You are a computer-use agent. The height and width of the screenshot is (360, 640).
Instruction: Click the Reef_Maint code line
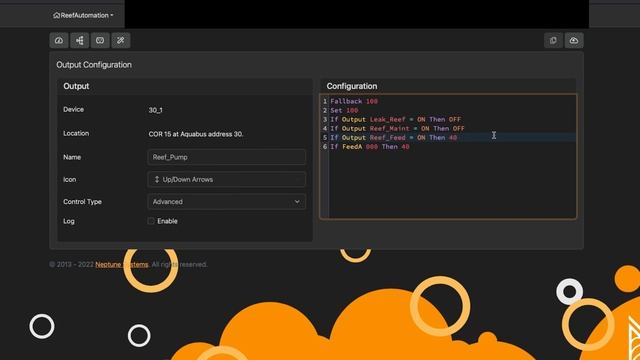coord(397,128)
